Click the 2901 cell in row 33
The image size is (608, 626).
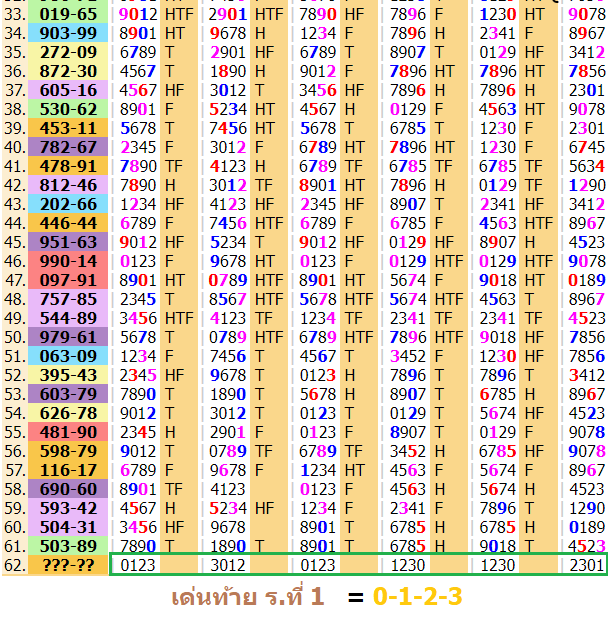pyautogui.click(x=228, y=14)
